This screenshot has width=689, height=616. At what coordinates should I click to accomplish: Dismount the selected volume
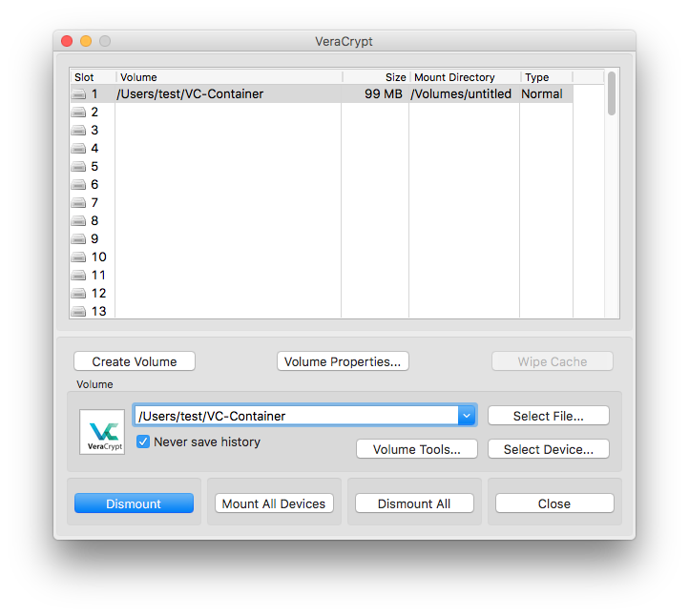(x=134, y=503)
